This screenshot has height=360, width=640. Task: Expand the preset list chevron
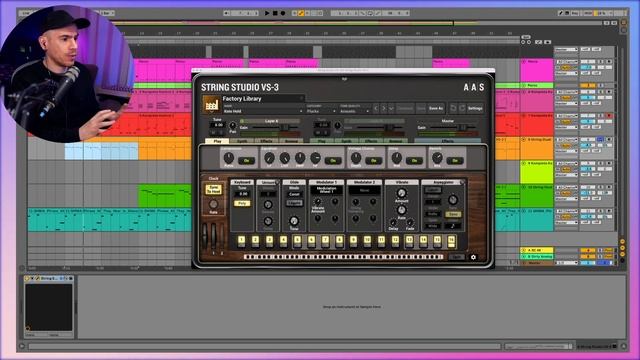[x=391, y=108]
